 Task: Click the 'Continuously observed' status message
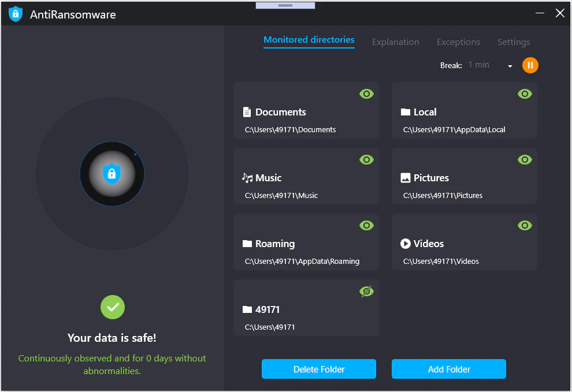[x=112, y=365]
